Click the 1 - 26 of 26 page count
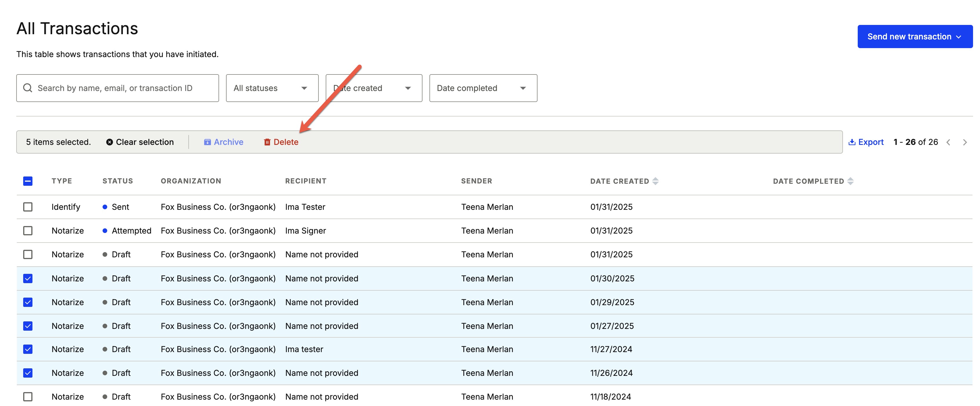Image resolution: width=980 pixels, height=406 pixels. 916,142
